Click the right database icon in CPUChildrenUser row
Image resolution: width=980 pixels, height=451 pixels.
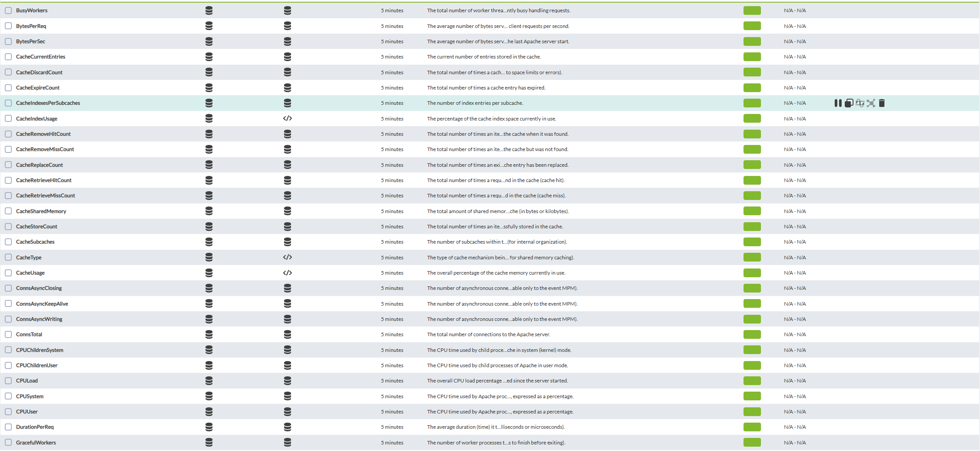tap(288, 365)
